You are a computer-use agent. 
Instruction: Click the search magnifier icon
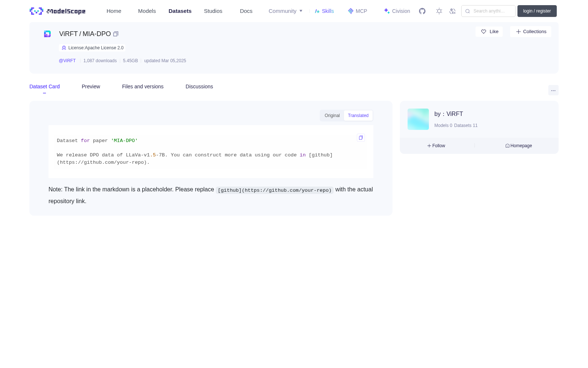click(467, 11)
